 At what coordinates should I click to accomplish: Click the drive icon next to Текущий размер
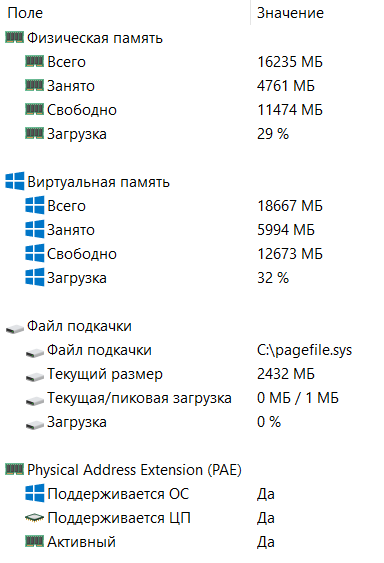click(34, 377)
